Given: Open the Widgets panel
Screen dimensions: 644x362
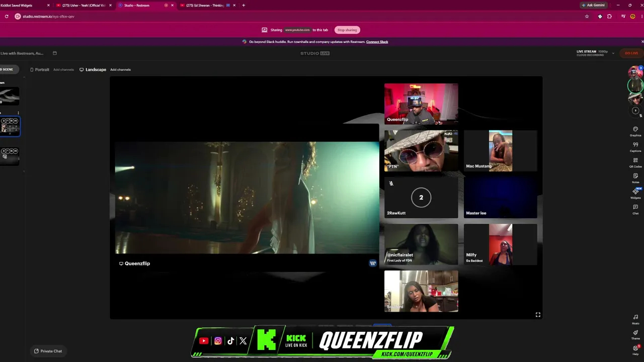Looking at the screenshot, I should [x=635, y=194].
